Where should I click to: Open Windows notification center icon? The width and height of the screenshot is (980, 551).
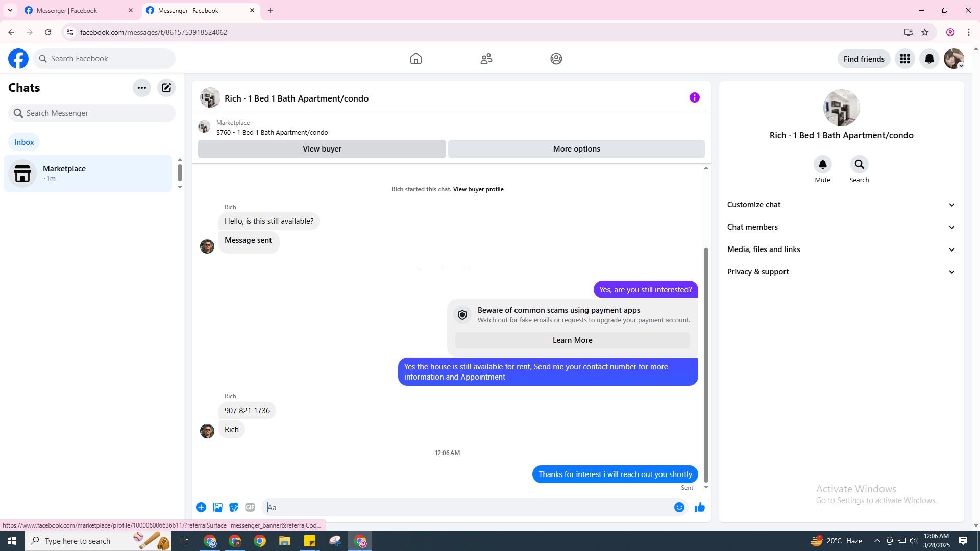point(963,541)
